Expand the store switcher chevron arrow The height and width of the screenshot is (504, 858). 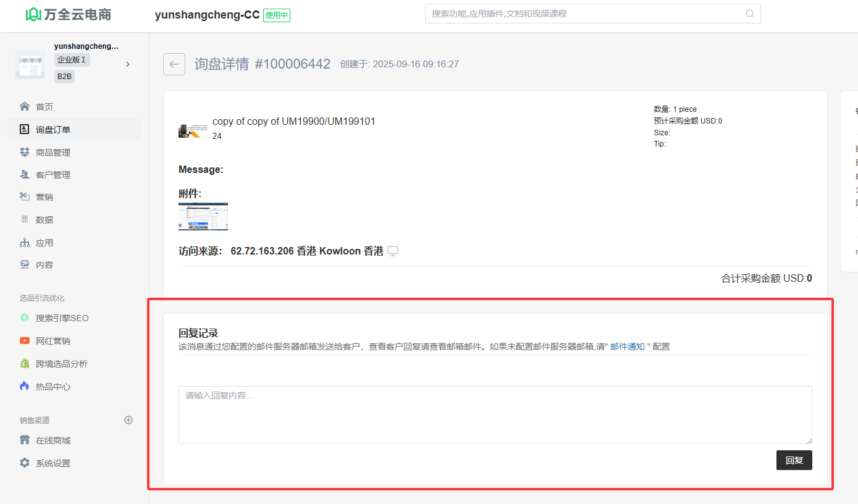click(128, 64)
